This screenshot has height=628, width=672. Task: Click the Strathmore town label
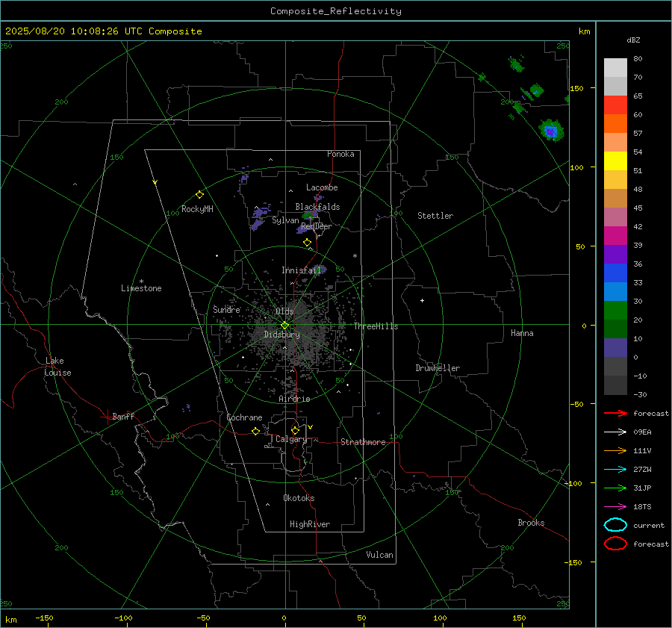[364, 442]
